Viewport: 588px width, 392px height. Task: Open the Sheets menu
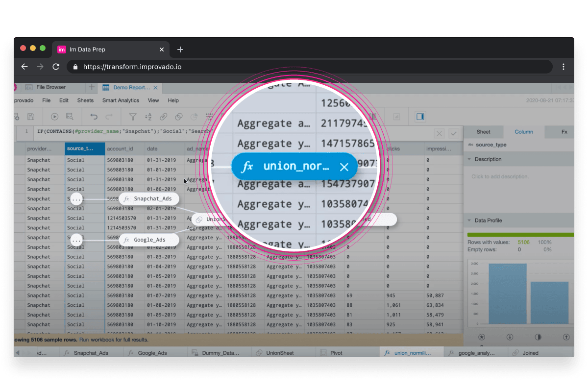[85, 100]
